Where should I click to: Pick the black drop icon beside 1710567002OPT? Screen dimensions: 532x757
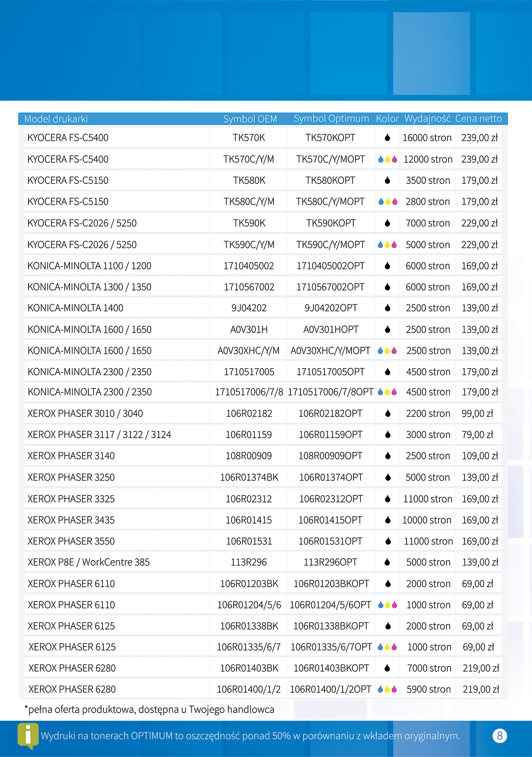387,287
